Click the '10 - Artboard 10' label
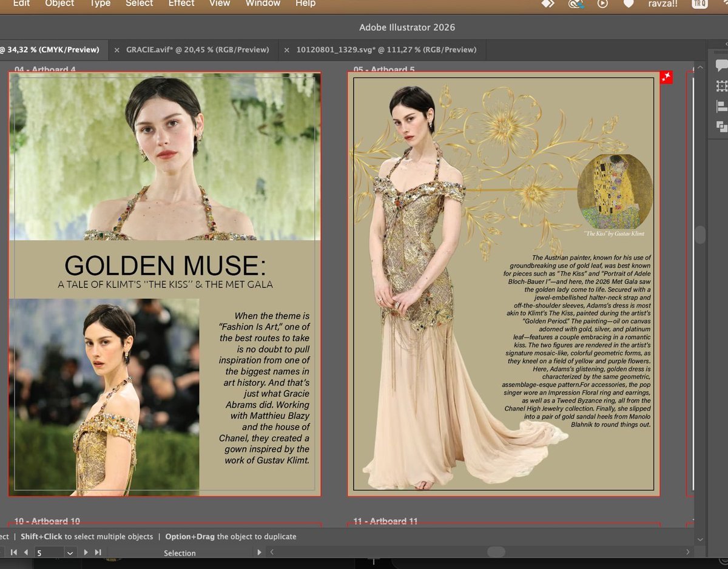This screenshot has width=728, height=569. coord(47,521)
